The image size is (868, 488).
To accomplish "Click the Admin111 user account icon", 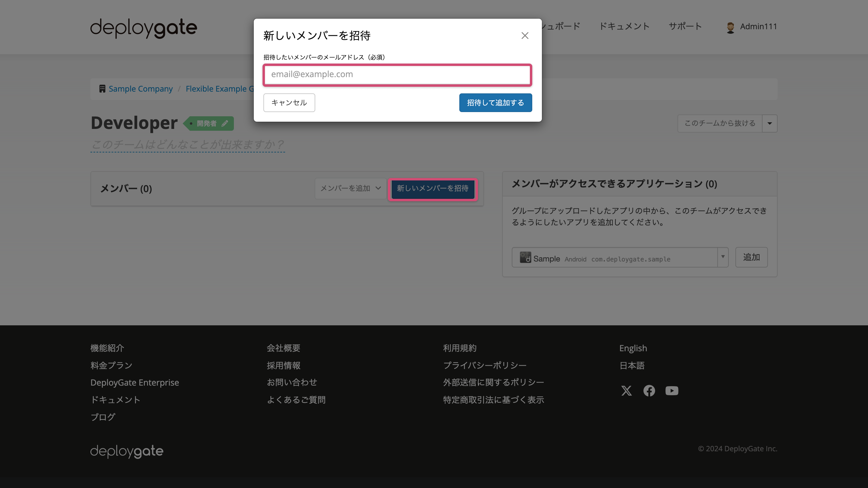I will point(730,27).
